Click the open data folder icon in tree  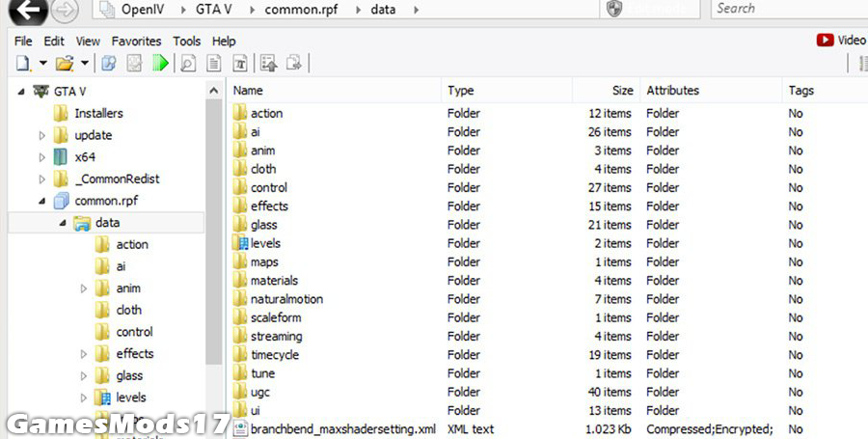pos(82,223)
